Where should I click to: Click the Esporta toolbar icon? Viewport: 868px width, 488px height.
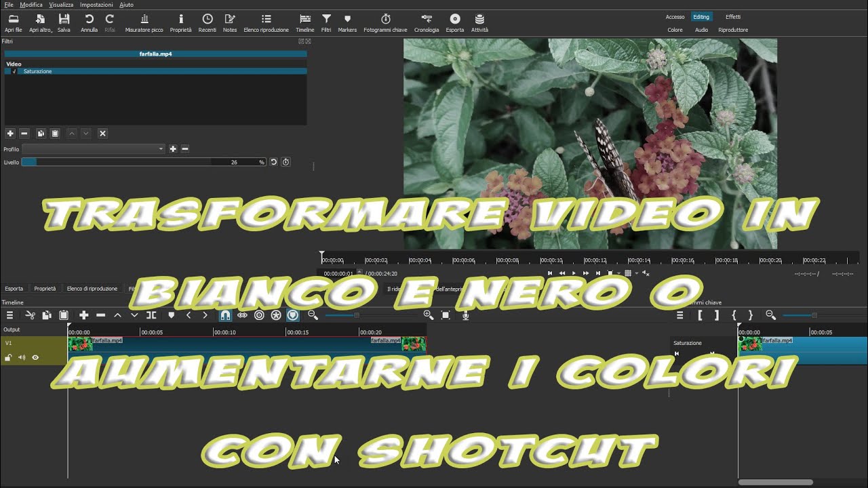click(x=455, y=23)
